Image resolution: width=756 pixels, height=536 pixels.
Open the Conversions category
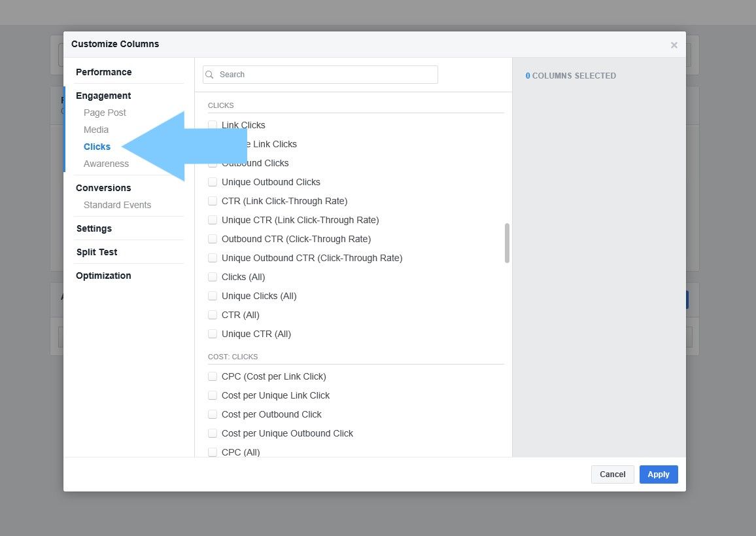click(x=103, y=188)
